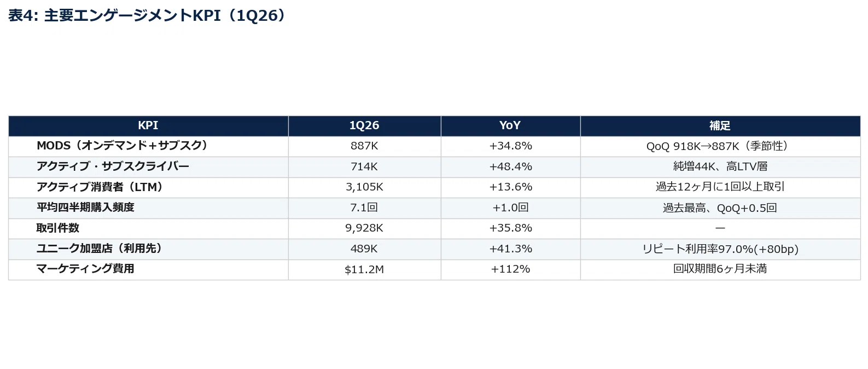
Task: Click the リピート利用率97.0% note cell
Action: 720,249
